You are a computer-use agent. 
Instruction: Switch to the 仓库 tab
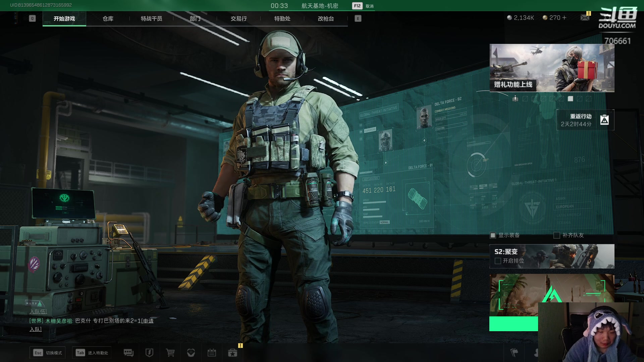point(108,18)
